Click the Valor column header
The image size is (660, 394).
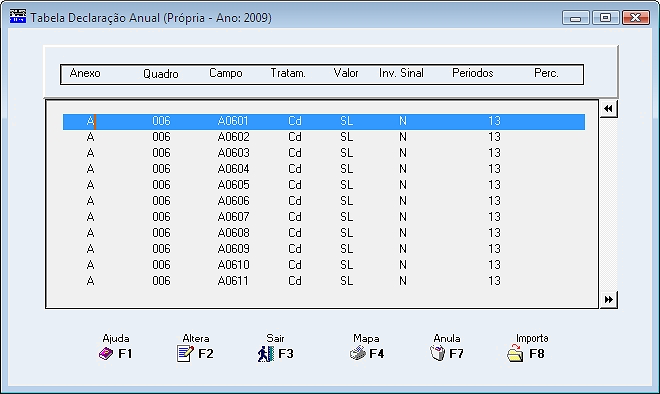(346, 73)
